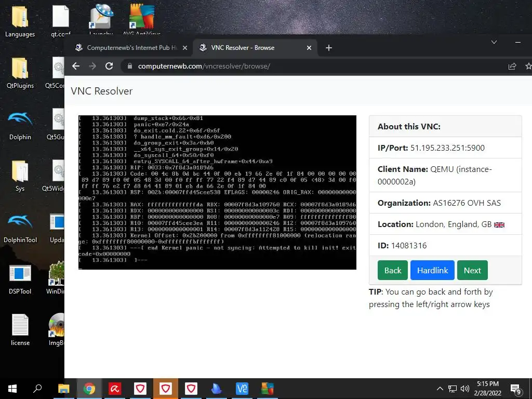Image resolution: width=532 pixels, height=399 pixels.
Task: Click the VNC Viewer icon on taskbar
Action: coord(242,389)
